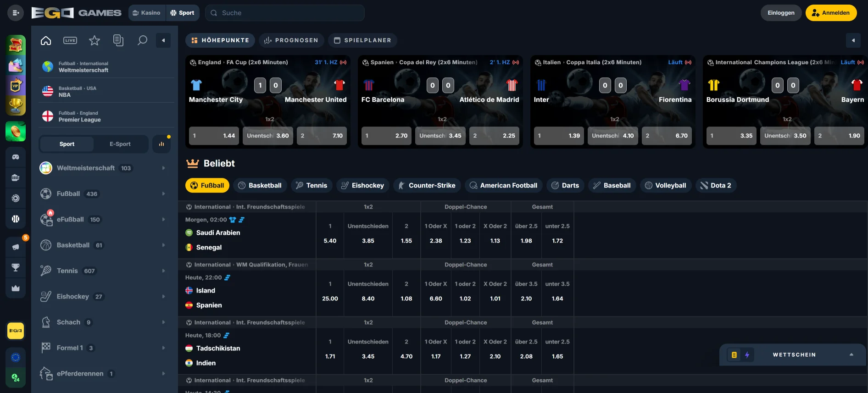
Task: Bet on Manchester City win at 1.44
Action: click(214, 136)
